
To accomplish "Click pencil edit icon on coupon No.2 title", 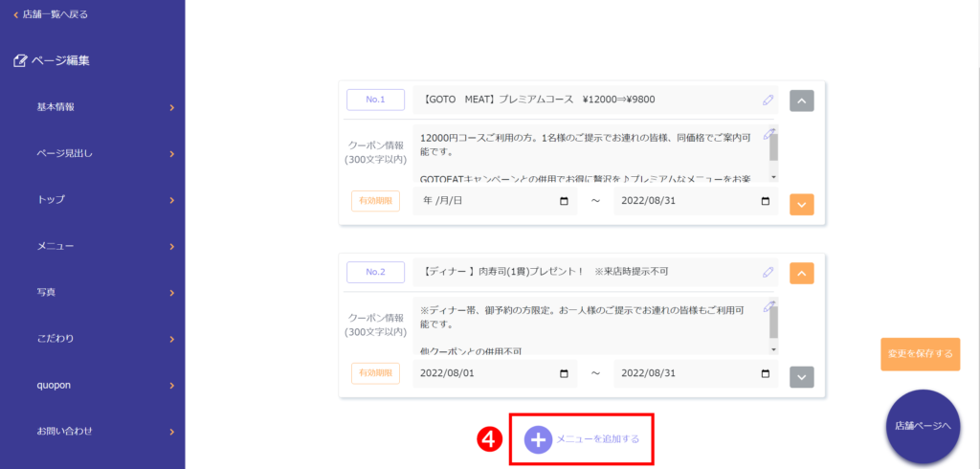I will click(x=768, y=272).
